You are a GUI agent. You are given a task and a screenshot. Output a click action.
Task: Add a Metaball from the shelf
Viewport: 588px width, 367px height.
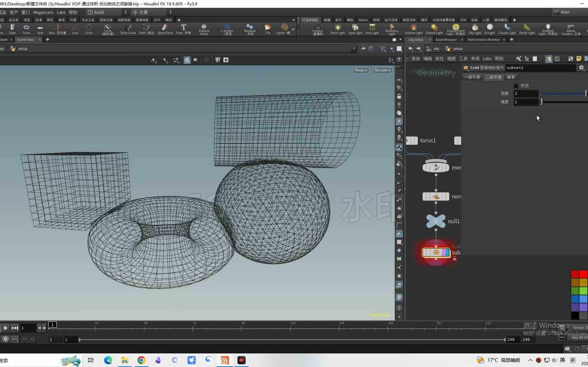250,29
